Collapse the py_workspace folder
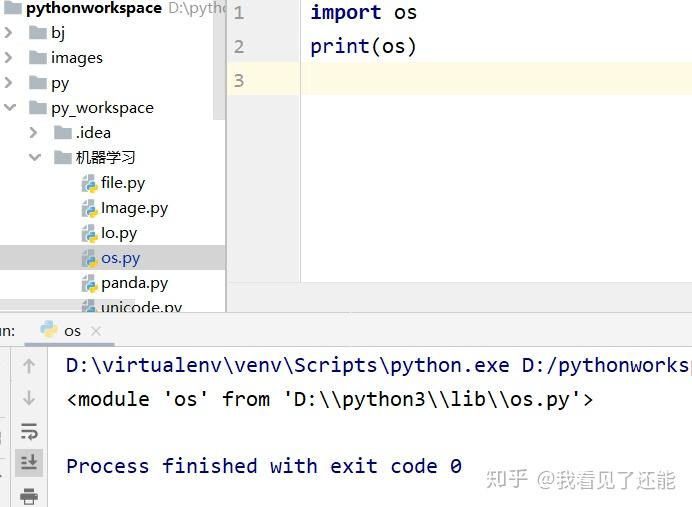Screen dimensions: 692x507 (x=9, y=108)
